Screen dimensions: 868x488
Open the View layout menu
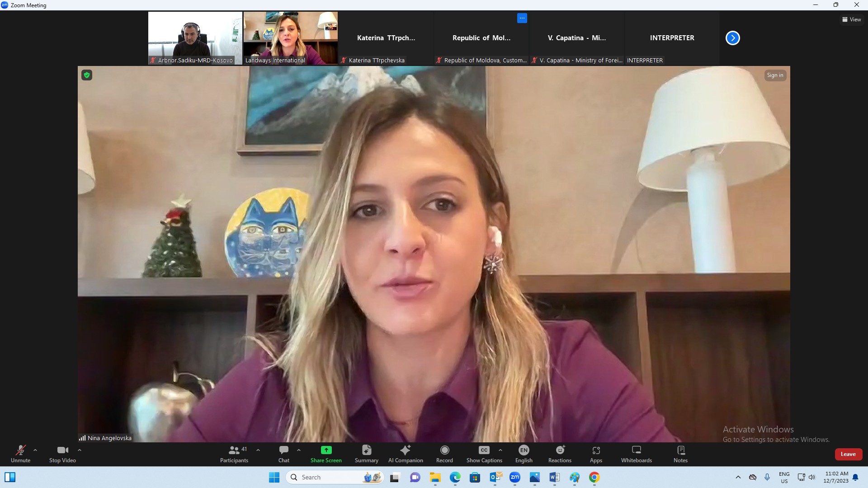pyautogui.click(x=851, y=19)
